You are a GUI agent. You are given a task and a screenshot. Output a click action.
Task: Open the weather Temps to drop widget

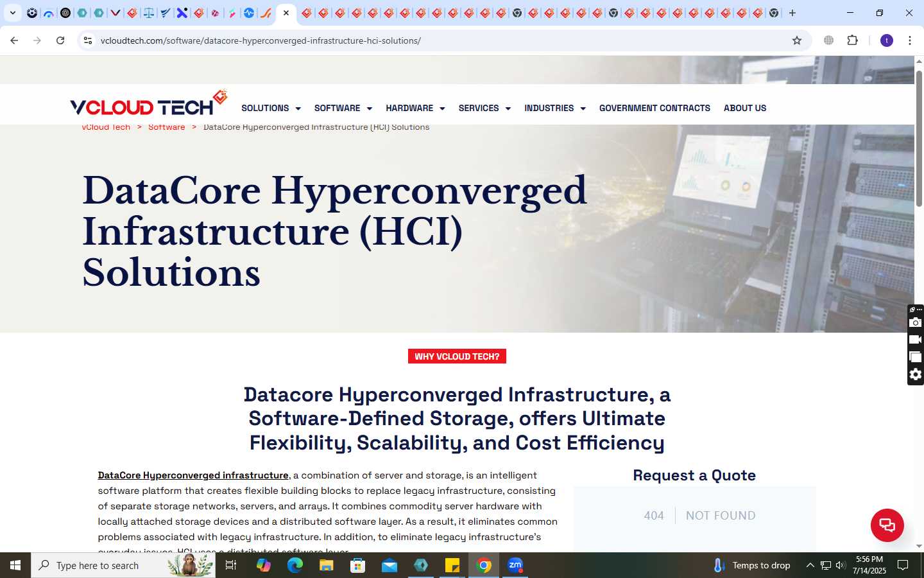coord(752,565)
